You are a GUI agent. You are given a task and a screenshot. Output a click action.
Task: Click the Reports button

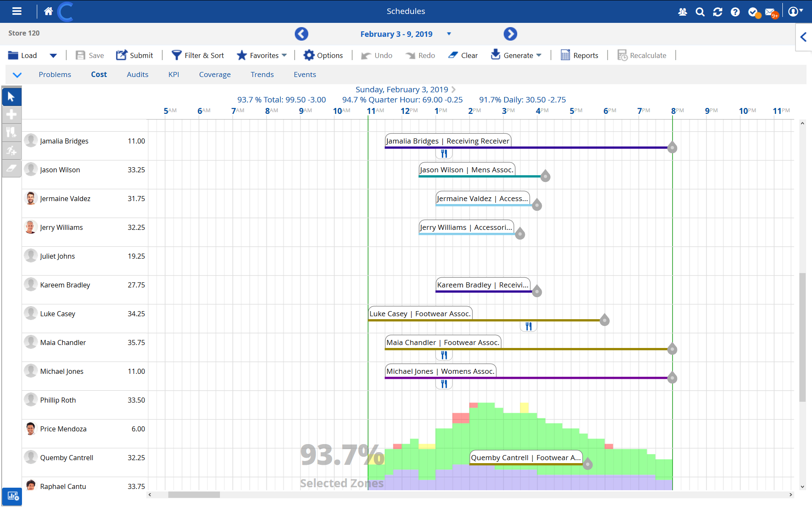579,55
